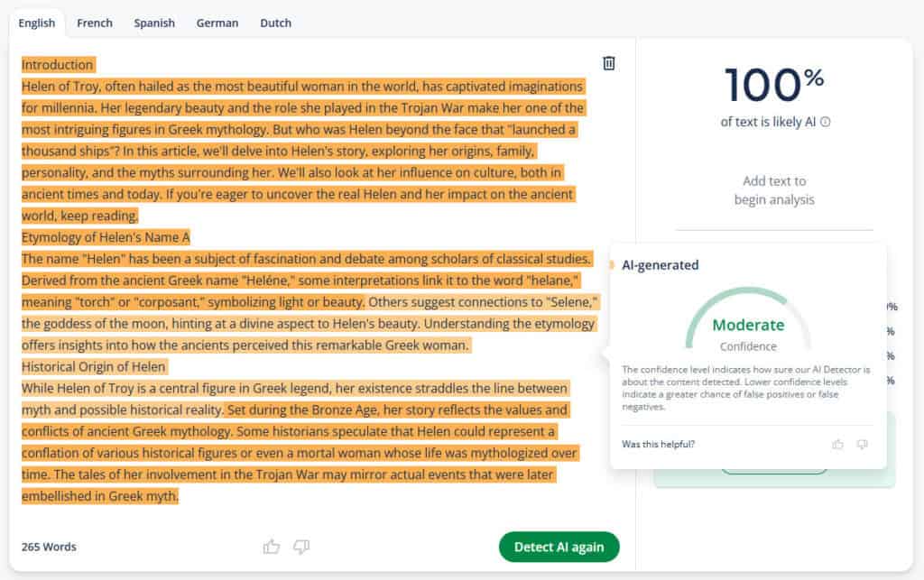This screenshot has width=924, height=580.
Task: Click the Moderate confidence gauge
Action: tap(748, 321)
